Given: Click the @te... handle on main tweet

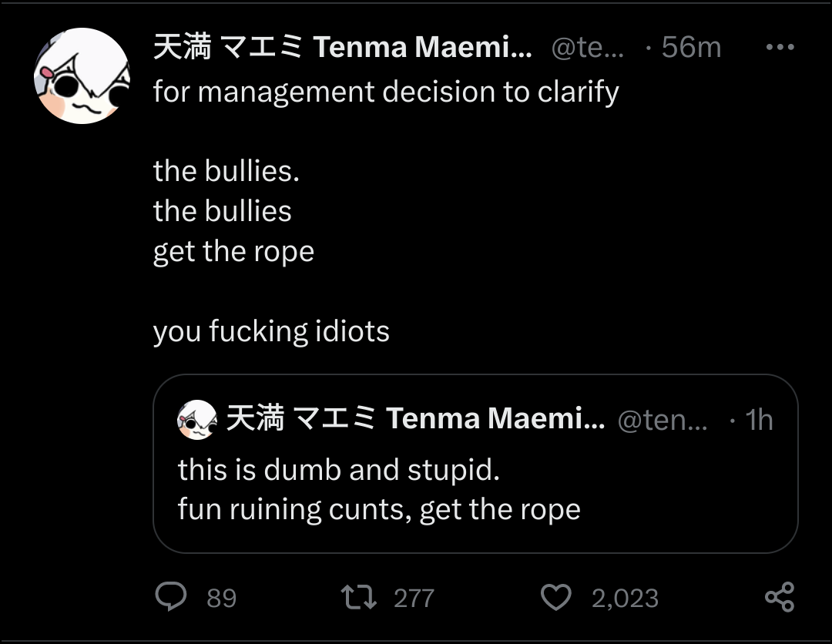Looking at the screenshot, I should point(588,48).
